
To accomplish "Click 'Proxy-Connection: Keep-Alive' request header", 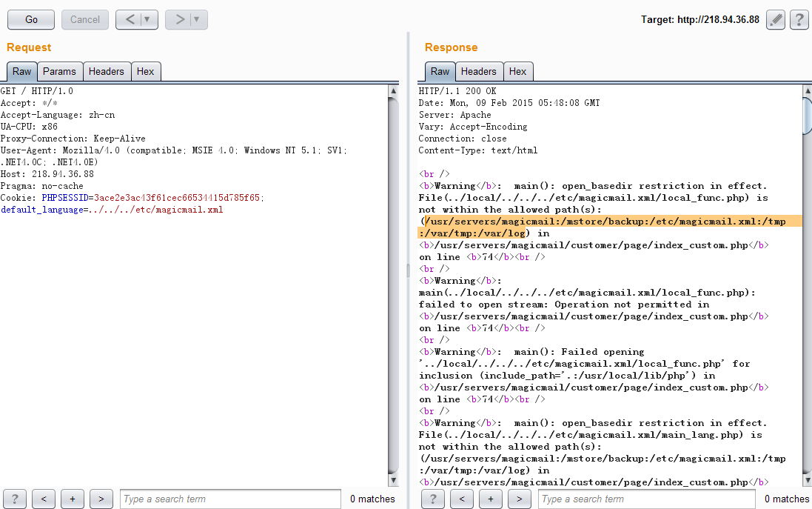I will click(x=73, y=139).
